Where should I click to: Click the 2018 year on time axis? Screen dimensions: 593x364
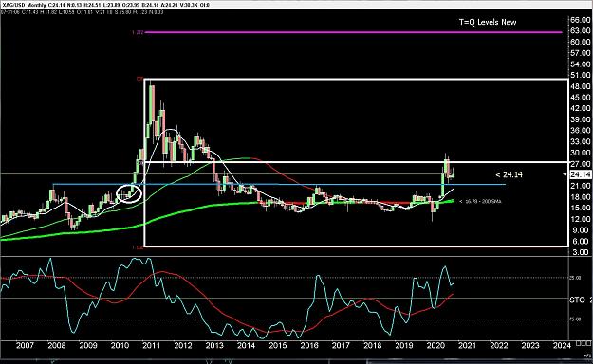point(373,345)
